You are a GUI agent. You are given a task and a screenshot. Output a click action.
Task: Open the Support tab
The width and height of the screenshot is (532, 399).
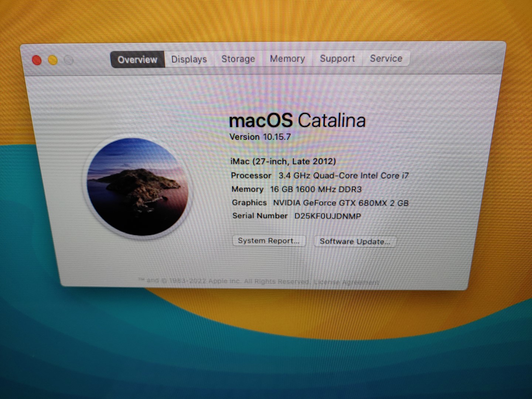(x=337, y=58)
